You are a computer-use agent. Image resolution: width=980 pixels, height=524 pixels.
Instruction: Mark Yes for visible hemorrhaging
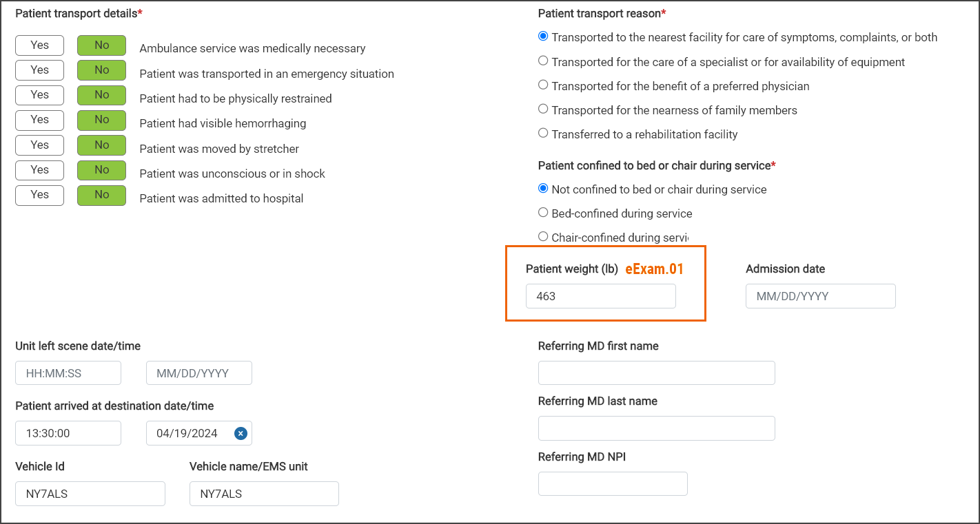tap(39, 120)
